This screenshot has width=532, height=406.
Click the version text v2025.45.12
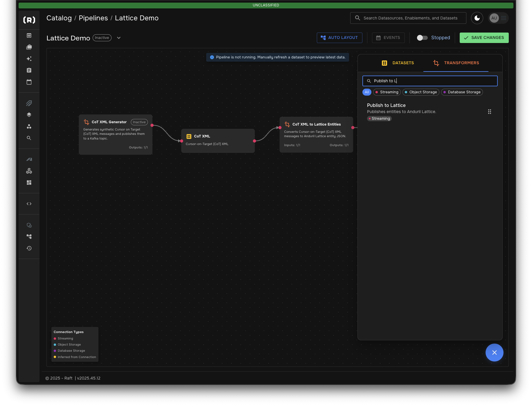pos(89,378)
